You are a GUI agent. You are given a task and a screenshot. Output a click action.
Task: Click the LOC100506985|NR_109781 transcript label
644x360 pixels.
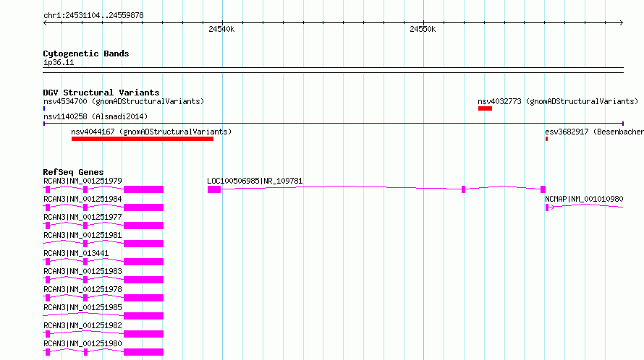click(x=255, y=181)
